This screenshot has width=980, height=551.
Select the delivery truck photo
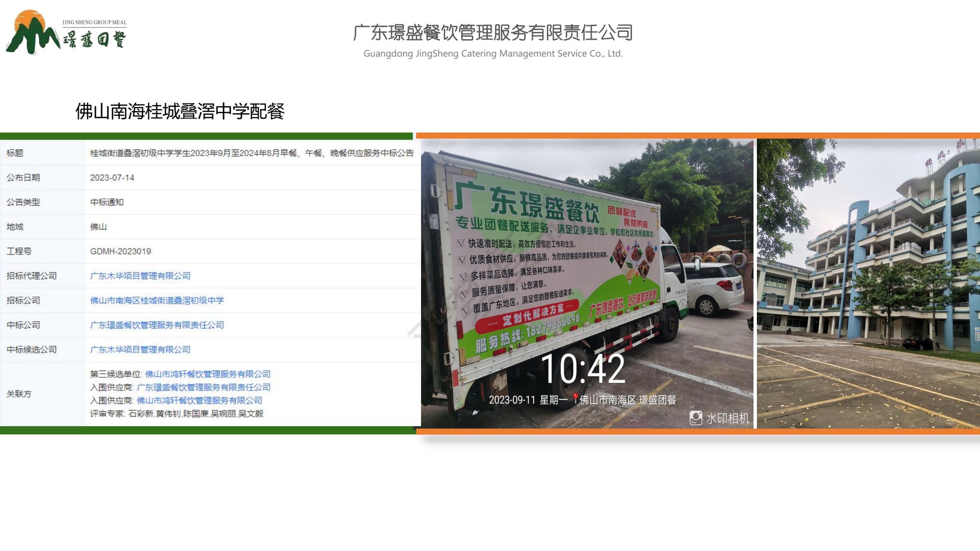[x=587, y=283]
